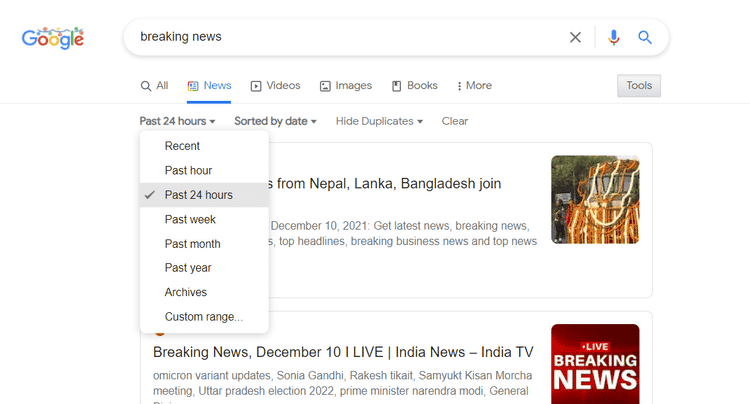Open the More options menu

474,86
